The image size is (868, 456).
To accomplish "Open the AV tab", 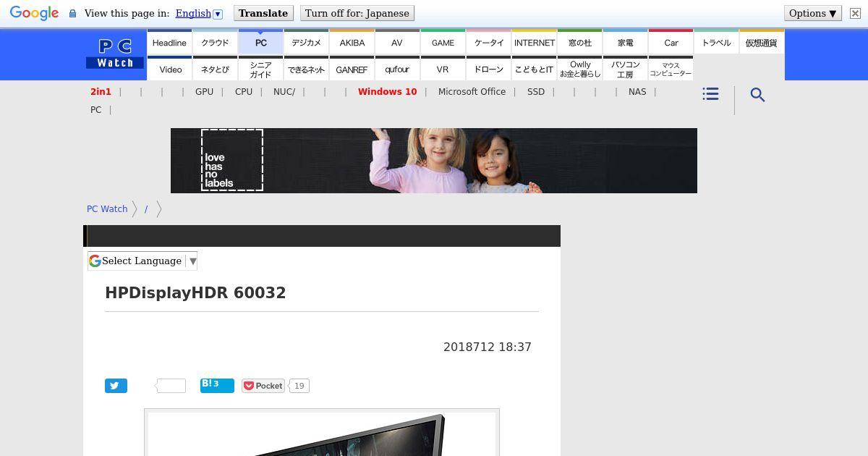I will pos(397,42).
